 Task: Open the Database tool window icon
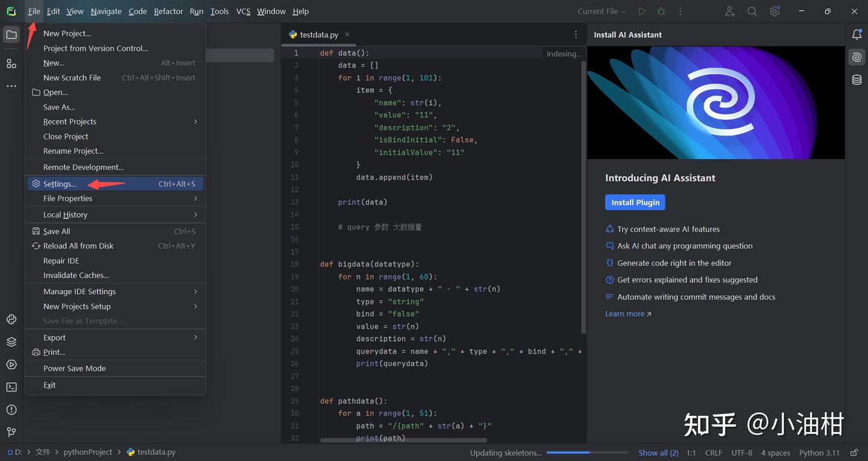(x=857, y=80)
